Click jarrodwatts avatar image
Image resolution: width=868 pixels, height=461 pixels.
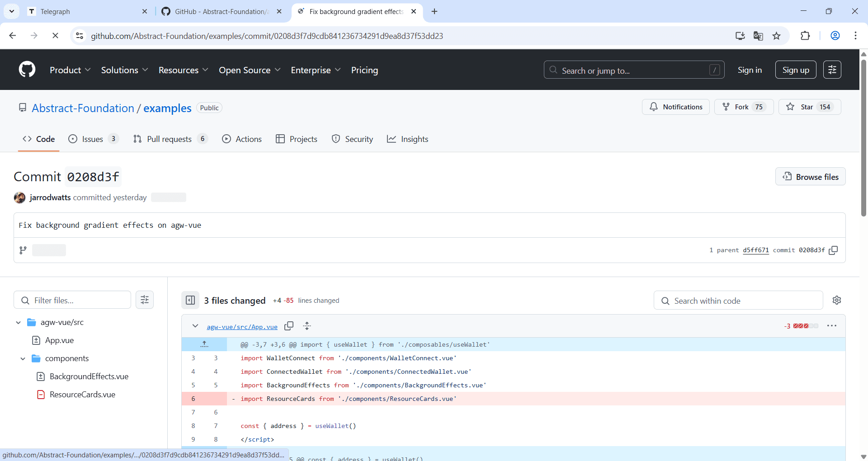(x=19, y=198)
